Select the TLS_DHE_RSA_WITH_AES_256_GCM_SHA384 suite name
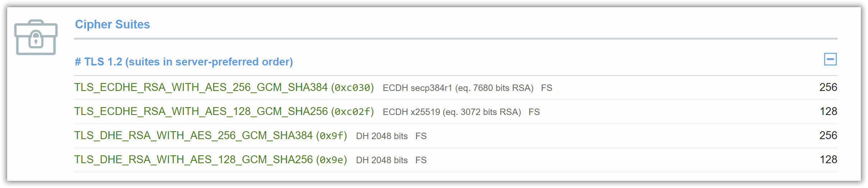Screen dimensions: 868x188 point(193,136)
